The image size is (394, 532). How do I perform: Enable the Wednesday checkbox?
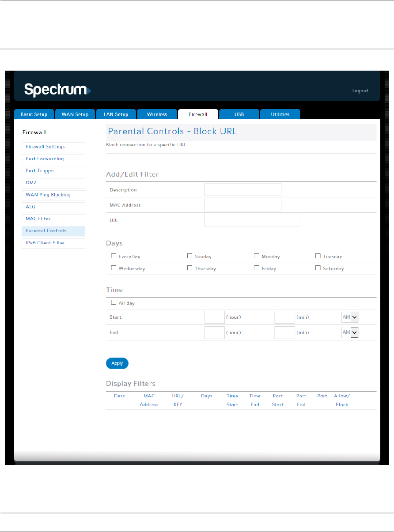[x=114, y=268]
